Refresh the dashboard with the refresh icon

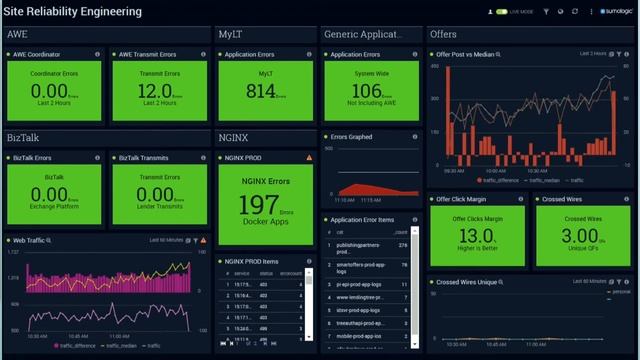click(575, 11)
